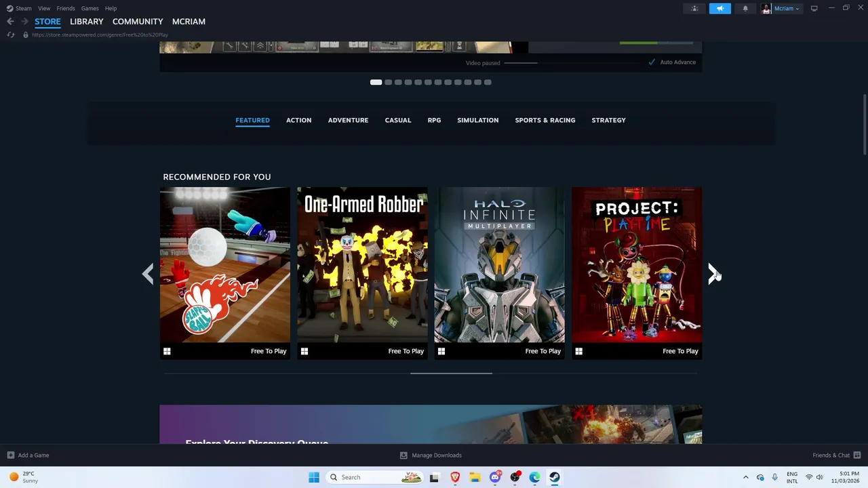This screenshot has width=868, height=488.
Task: Select the SPORTS & RACING genre tab
Action: 545,120
